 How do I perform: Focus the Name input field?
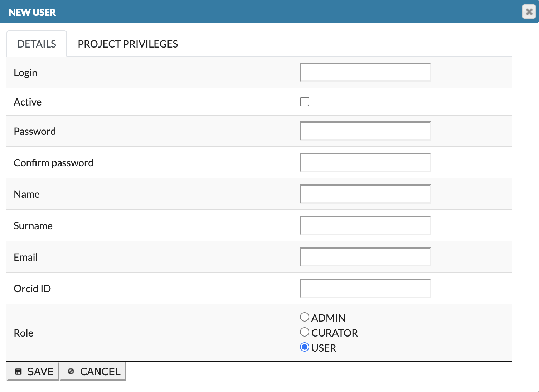365,194
